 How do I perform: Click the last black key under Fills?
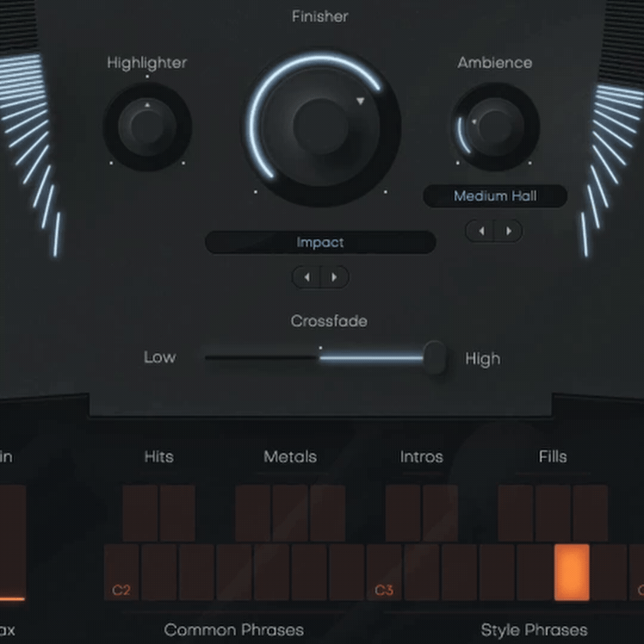(590, 513)
